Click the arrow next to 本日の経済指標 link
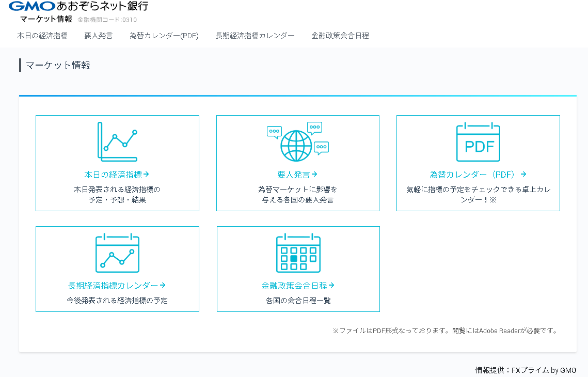Screen dimensions: 588x377 (x=146, y=174)
